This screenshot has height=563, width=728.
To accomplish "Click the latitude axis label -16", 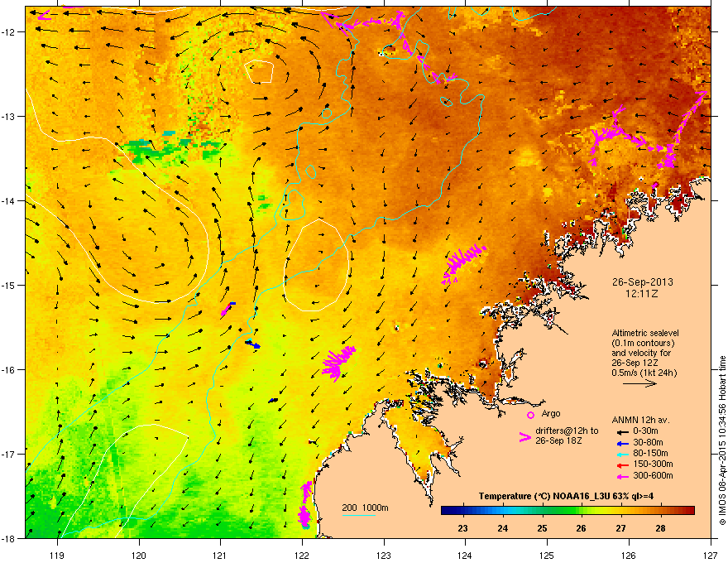I will [8, 370].
